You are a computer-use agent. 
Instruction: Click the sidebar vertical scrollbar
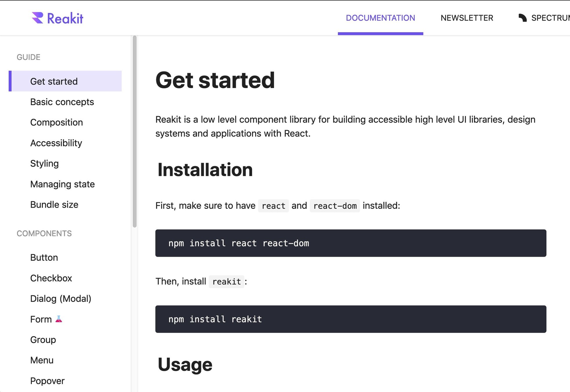(x=134, y=131)
